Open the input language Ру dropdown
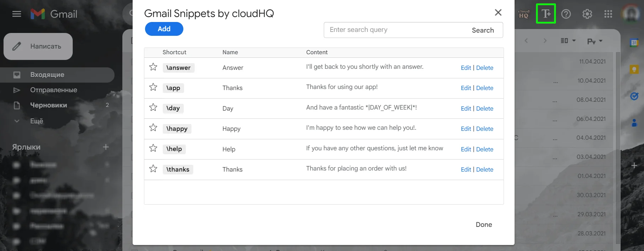This screenshot has height=251, width=644. click(x=595, y=41)
